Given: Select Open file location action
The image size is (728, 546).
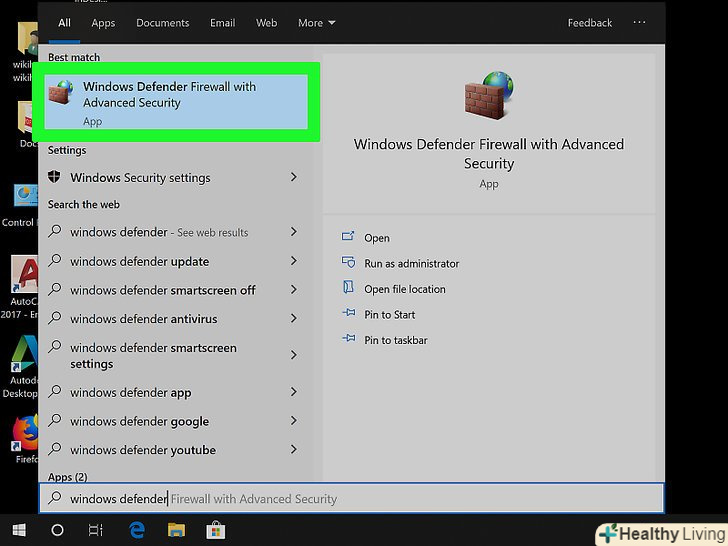Looking at the screenshot, I should (x=405, y=289).
